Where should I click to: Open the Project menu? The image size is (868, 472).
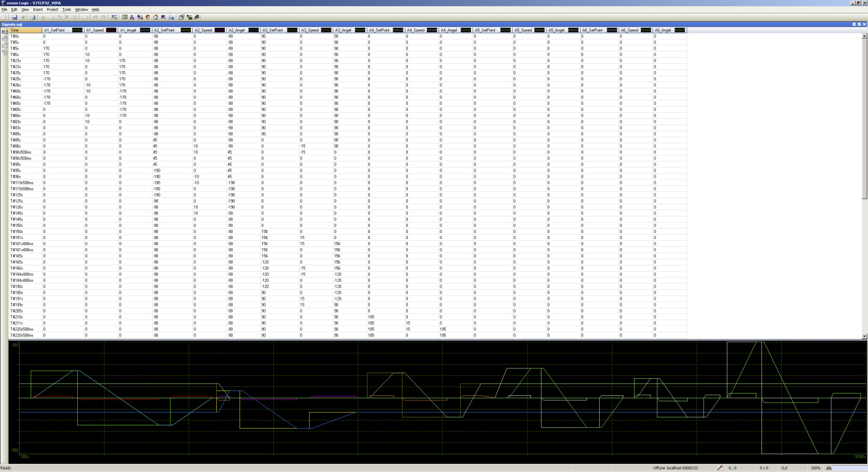point(52,10)
